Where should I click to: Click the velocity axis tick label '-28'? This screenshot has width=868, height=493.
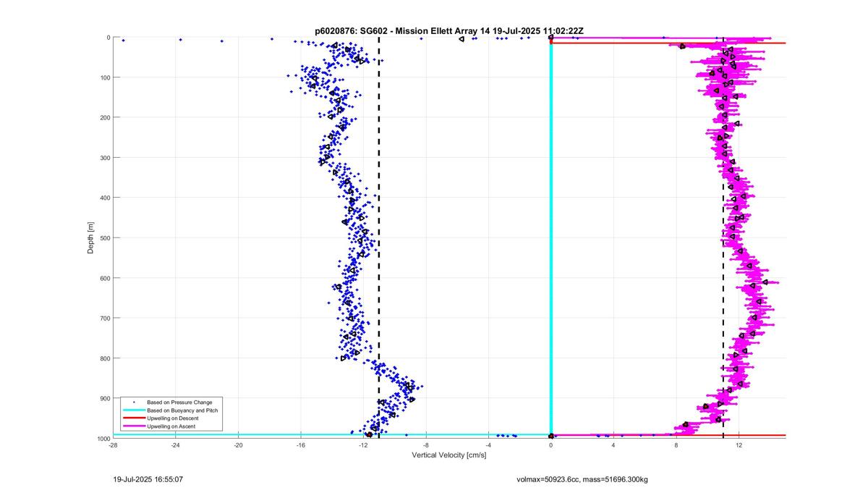point(113,445)
